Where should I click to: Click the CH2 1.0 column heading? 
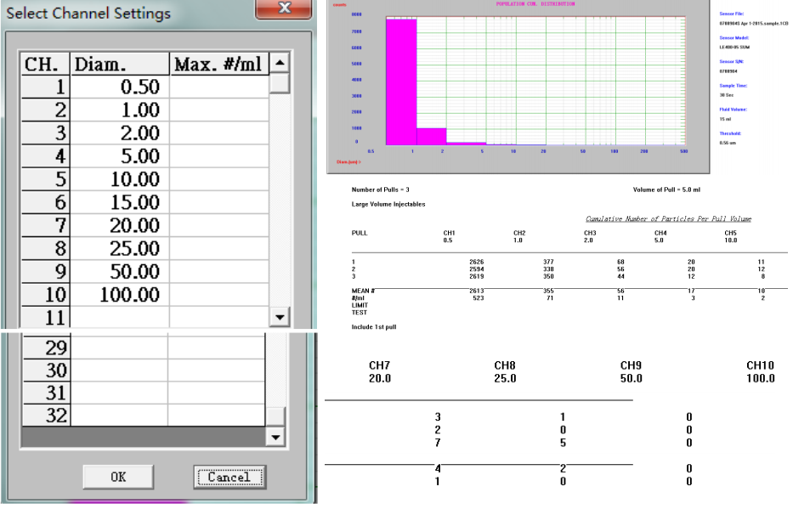tap(519, 236)
